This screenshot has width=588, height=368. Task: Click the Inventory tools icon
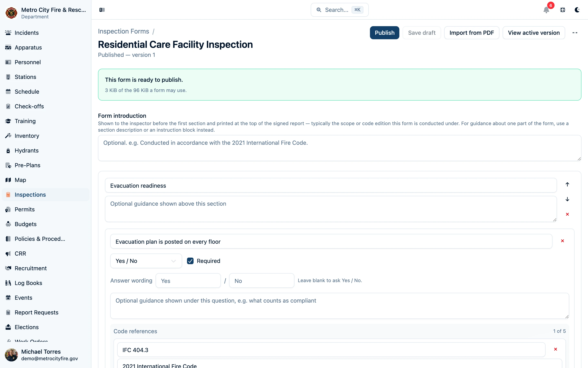click(8, 136)
